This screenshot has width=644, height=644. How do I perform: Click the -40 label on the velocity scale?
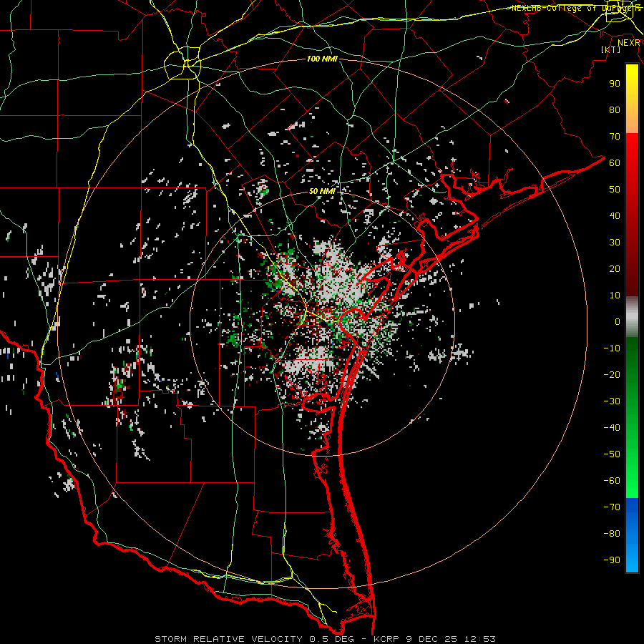[612, 428]
